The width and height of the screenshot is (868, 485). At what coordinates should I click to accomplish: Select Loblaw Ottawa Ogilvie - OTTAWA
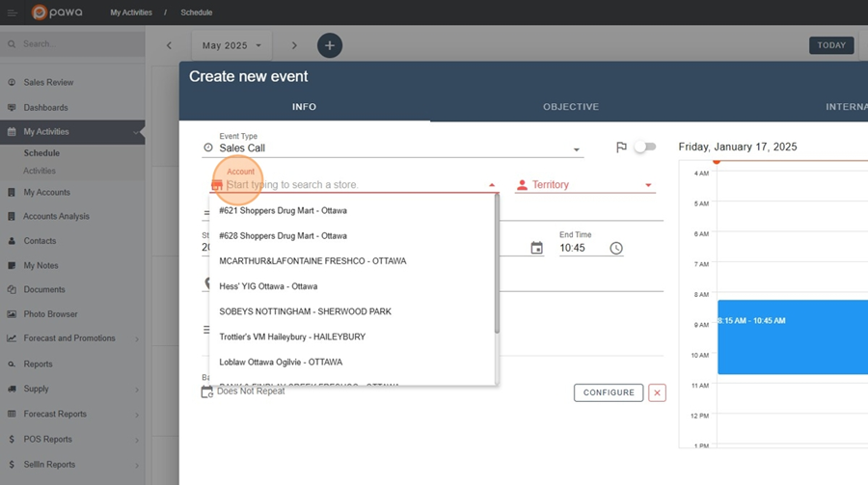point(352,363)
